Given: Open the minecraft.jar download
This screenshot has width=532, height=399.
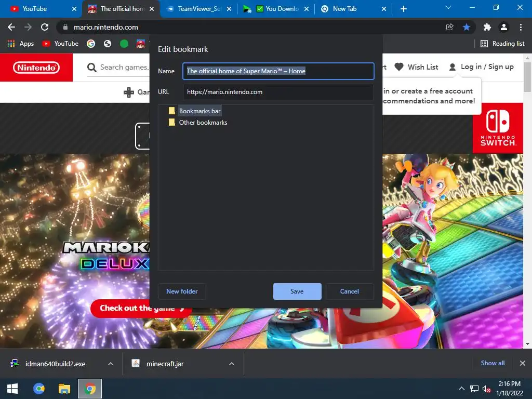Looking at the screenshot, I should tap(165, 364).
